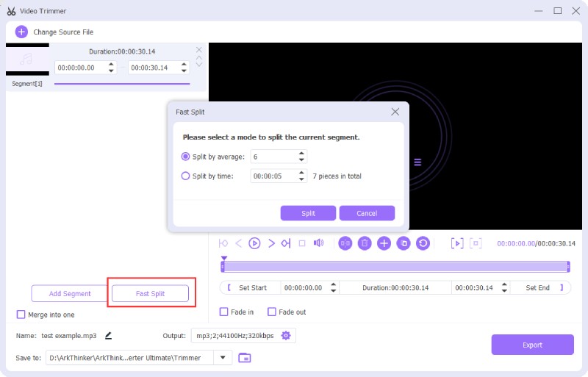Decrease the Split by average count
Image resolution: width=588 pixels, height=377 pixels.
pyautogui.click(x=301, y=159)
